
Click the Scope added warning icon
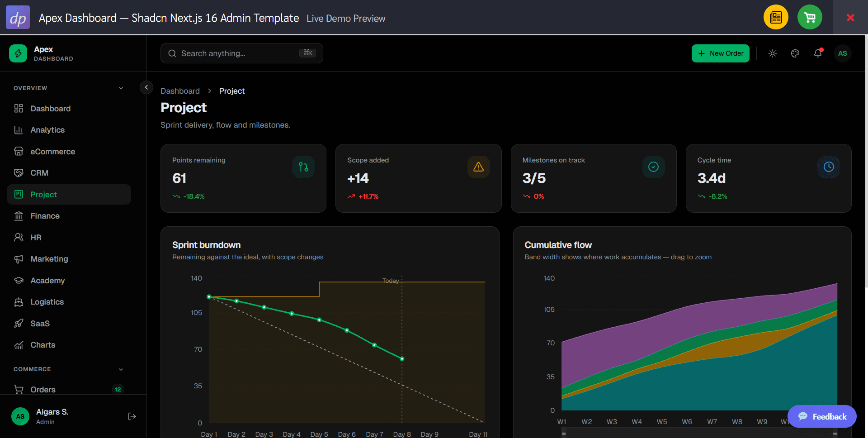click(478, 167)
